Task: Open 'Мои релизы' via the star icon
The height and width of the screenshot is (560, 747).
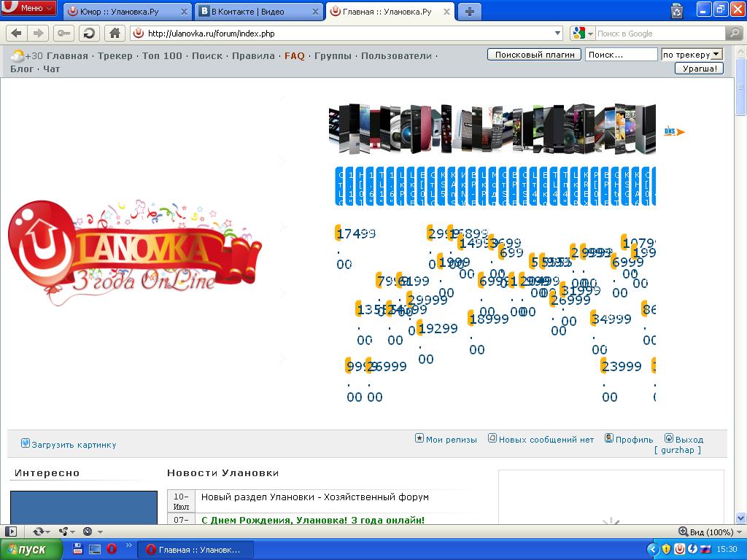Action: pyautogui.click(x=419, y=439)
